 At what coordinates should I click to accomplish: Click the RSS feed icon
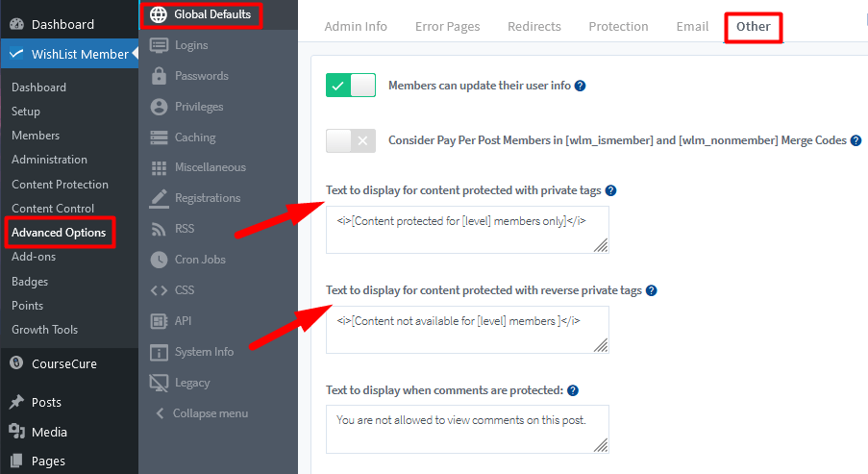tap(159, 229)
